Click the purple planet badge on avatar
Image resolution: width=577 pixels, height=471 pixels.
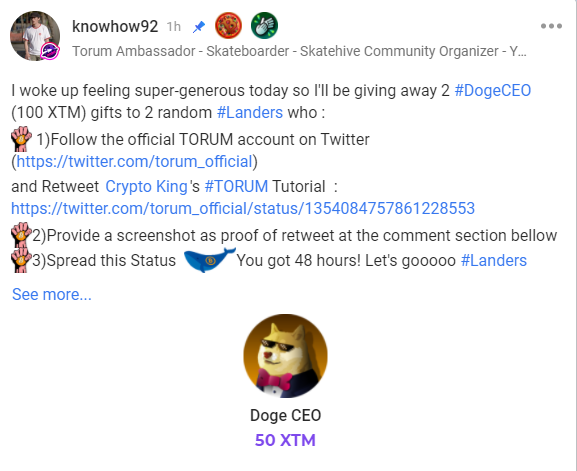(50, 51)
